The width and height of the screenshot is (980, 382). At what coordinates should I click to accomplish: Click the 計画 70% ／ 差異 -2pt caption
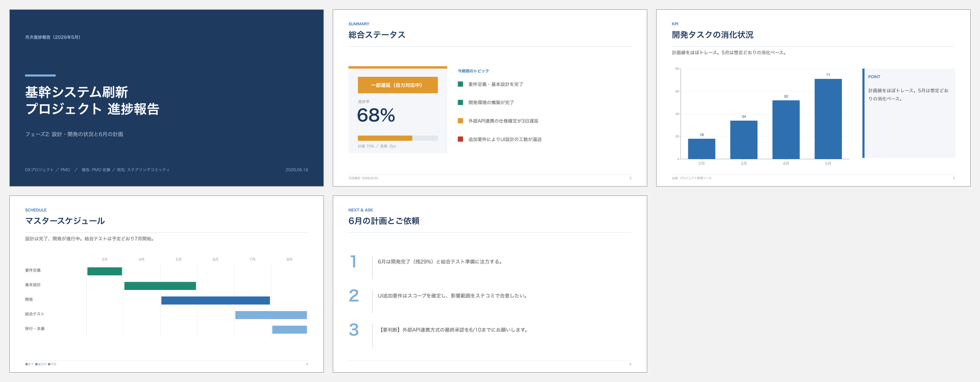[377, 146]
